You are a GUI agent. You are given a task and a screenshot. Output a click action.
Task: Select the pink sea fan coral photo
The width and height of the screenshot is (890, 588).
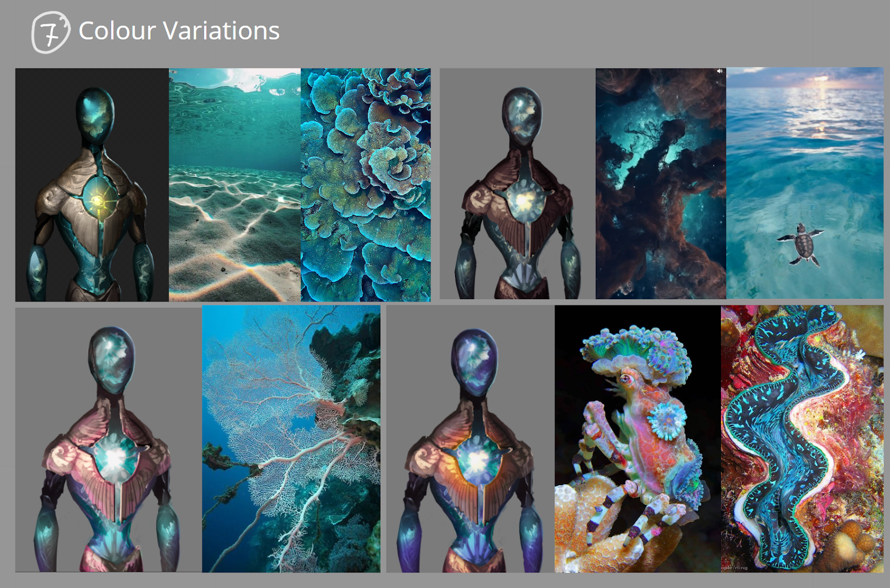[291, 438]
